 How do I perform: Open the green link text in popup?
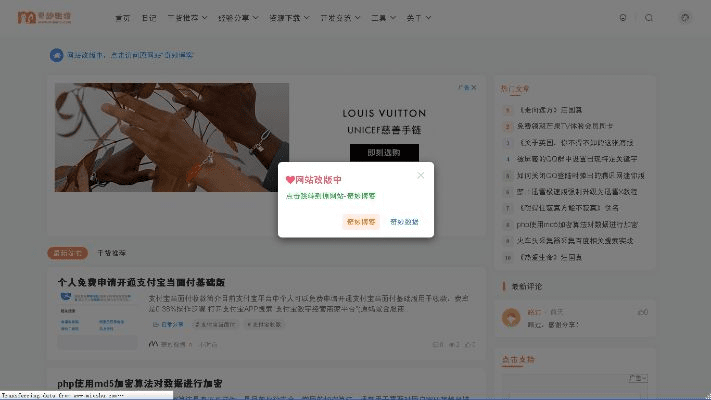[x=331, y=196]
